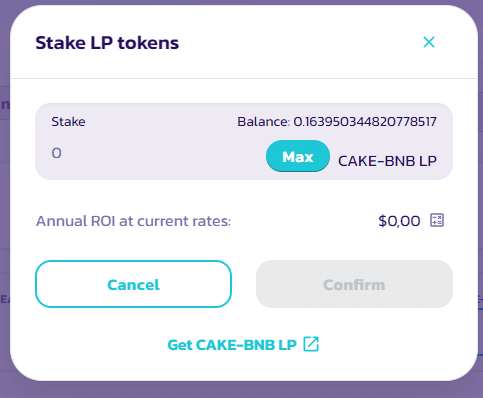This screenshot has width=483, height=398.
Task: Click the Stake label in input panel
Action: pyautogui.click(x=68, y=122)
